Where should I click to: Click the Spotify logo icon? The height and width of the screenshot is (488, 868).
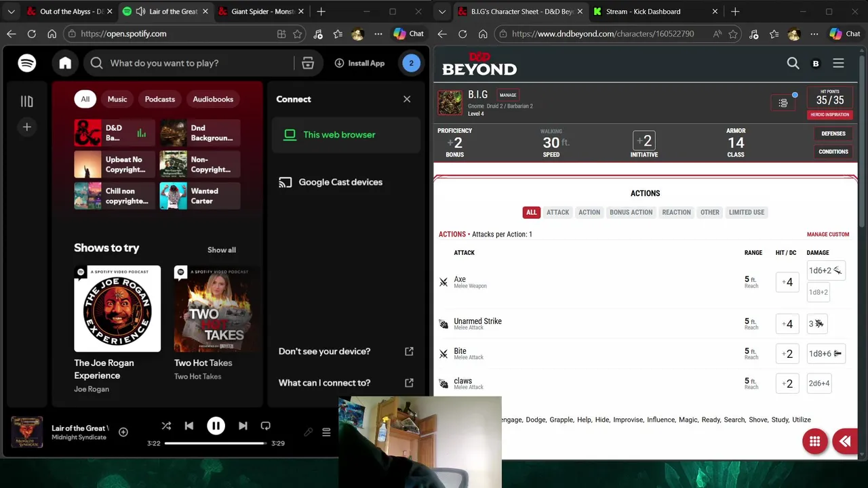[27, 63]
